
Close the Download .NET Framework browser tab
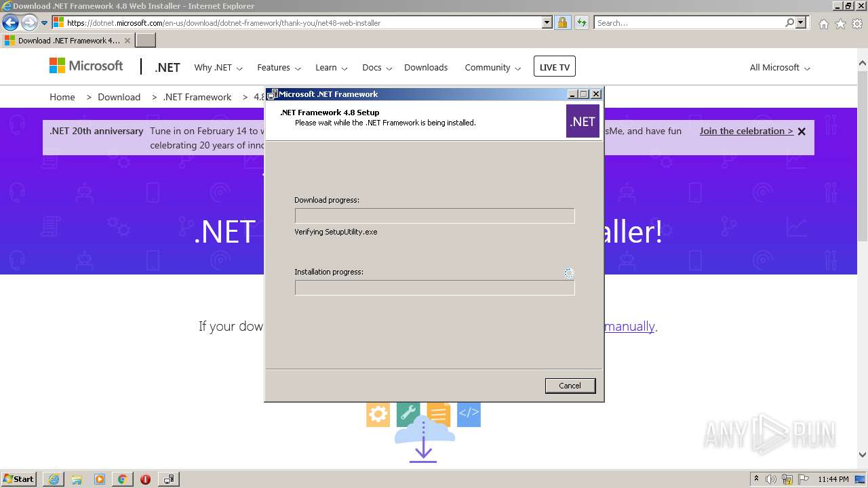click(x=127, y=41)
